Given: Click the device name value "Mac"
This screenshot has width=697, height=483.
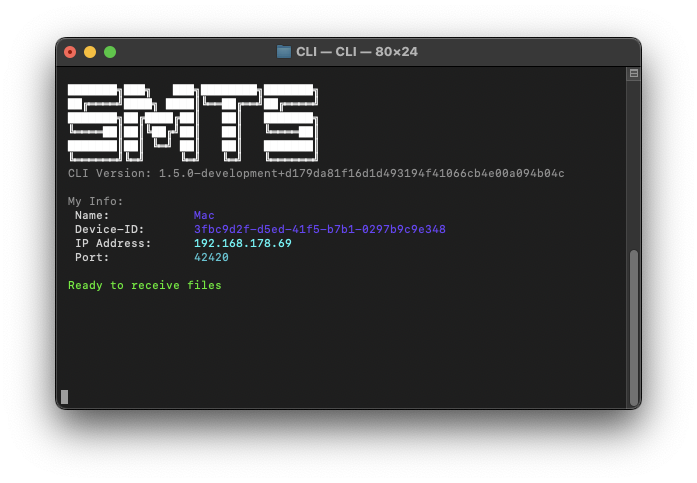Looking at the screenshot, I should tap(204, 216).
